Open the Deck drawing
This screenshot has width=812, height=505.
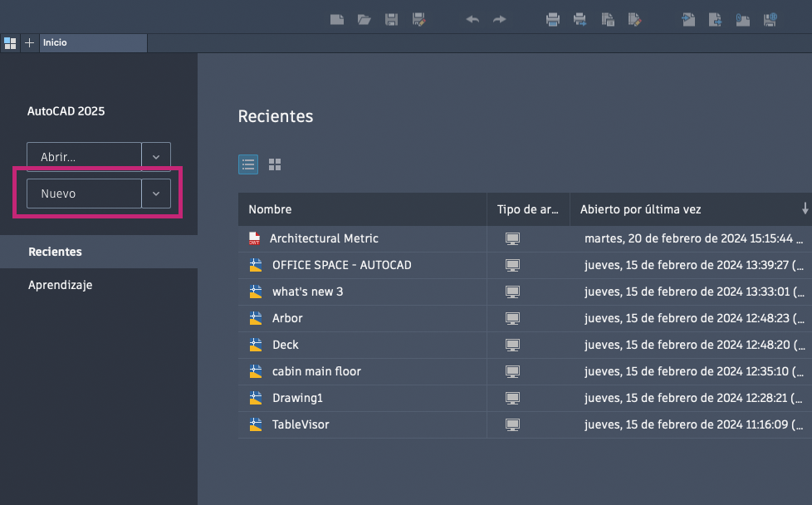(286, 345)
